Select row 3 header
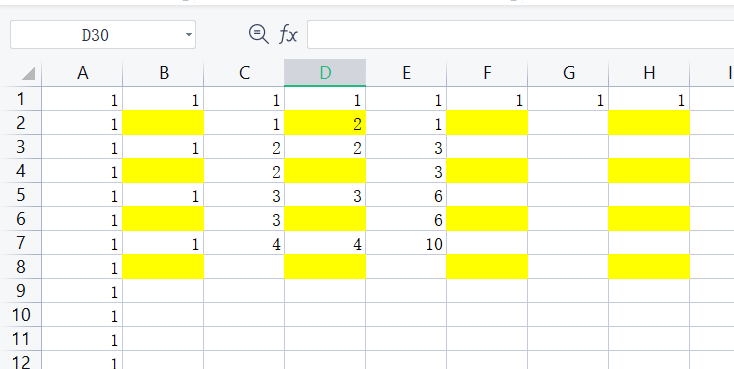Viewport: 734px width, 369px height. pos(21,147)
